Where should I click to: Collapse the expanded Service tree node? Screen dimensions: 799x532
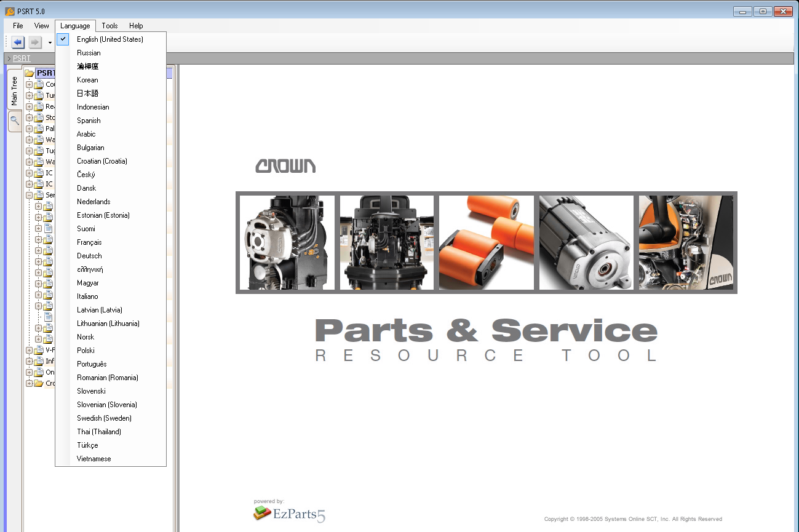coord(29,195)
